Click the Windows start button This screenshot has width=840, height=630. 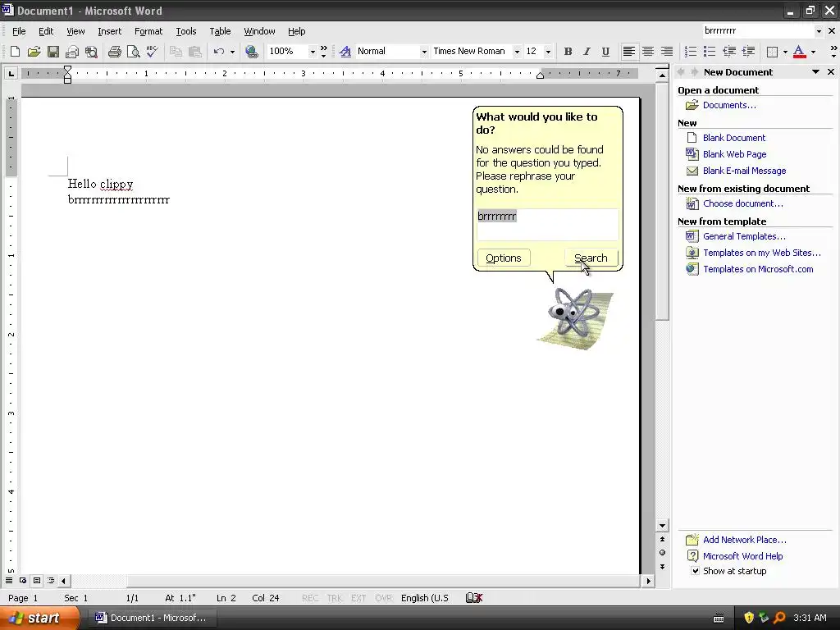click(x=39, y=618)
